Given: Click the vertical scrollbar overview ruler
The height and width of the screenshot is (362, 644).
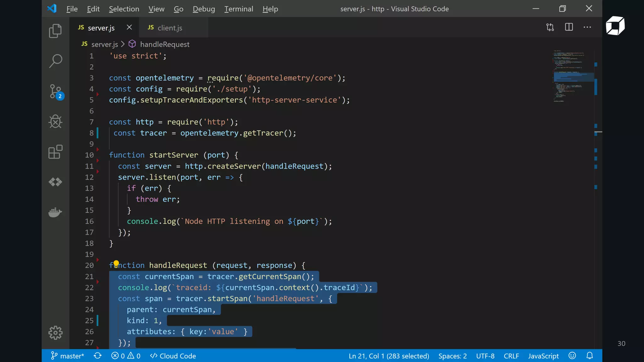Looking at the screenshot, I should [598, 199].
